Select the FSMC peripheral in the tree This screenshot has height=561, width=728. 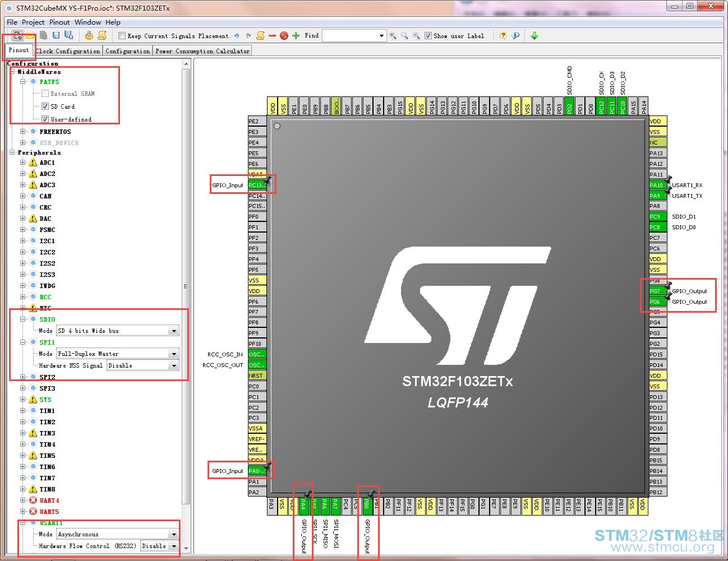pos(48,230)
